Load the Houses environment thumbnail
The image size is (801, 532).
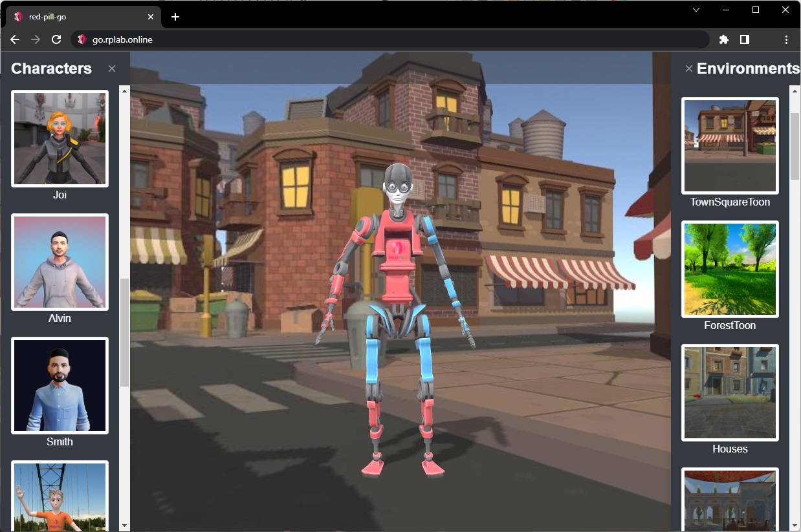click(730, 392)
